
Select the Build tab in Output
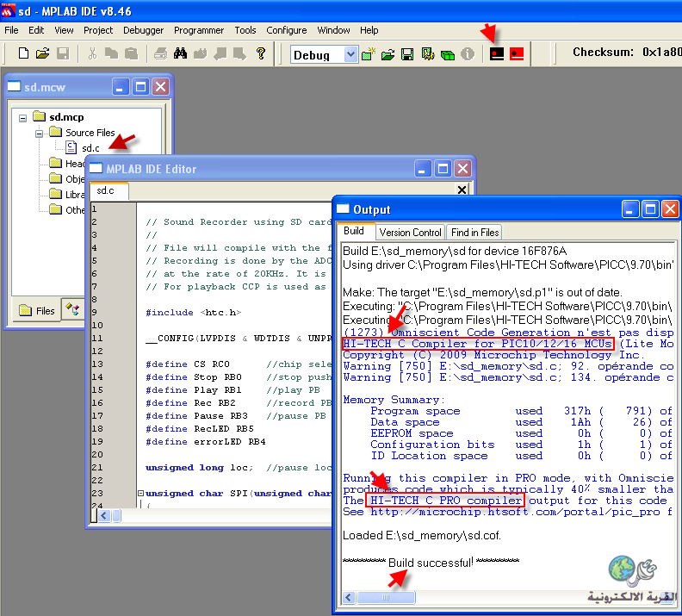tap(354, 231)
